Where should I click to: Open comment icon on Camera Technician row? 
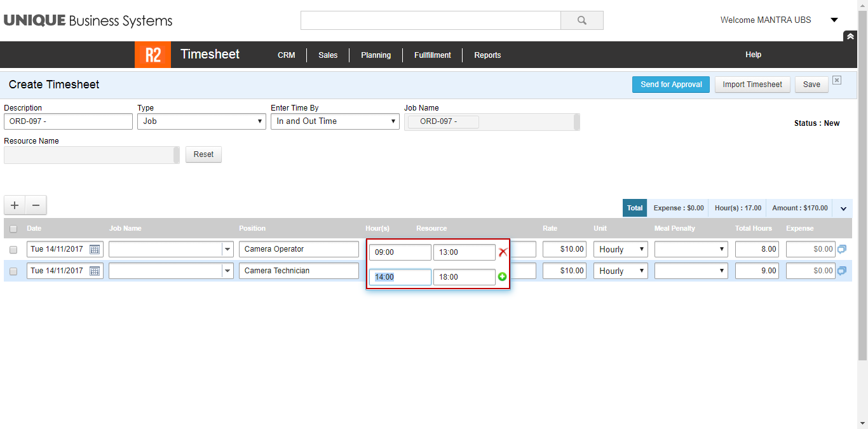[842, 271]
